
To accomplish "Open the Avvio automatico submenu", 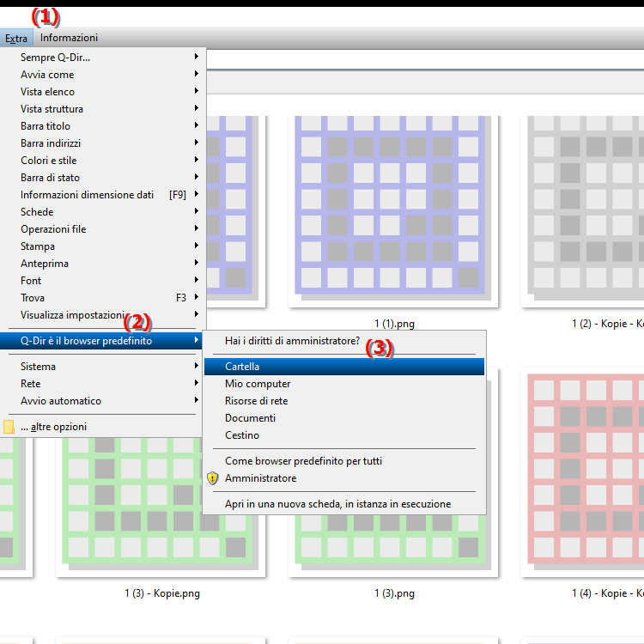I will point(101,401).
